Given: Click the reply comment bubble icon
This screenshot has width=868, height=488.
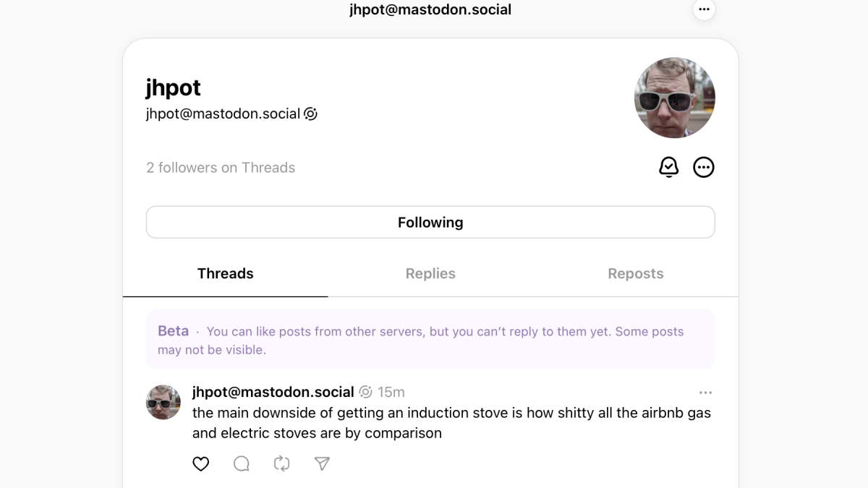Looking at the screenshot, I should tap(242, 464).
